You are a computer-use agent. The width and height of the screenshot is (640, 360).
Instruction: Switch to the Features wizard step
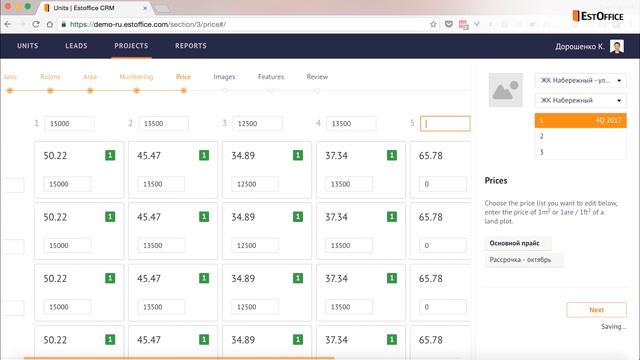click(271, 77)
